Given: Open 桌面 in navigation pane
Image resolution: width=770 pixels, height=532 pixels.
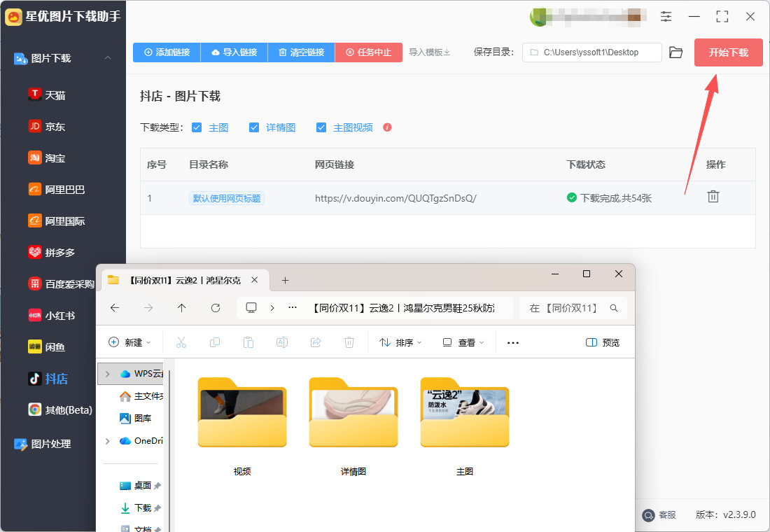Looking at the screenshot, I should coord(136,485).
